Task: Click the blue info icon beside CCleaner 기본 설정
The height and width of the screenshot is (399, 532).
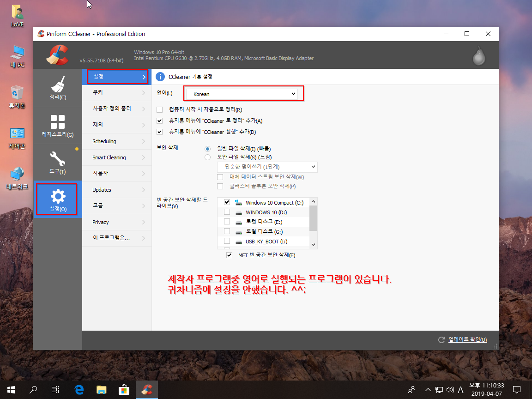Action: click(x=160, y=77)
